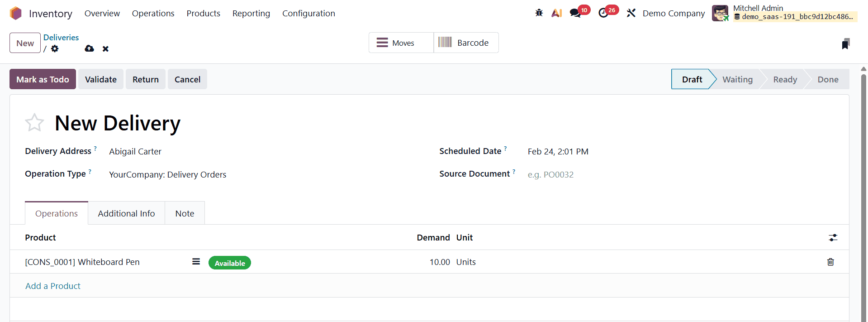Viewport: 868px width, 322px height.
Task: Open the debug bug icon
Action: 539,13
